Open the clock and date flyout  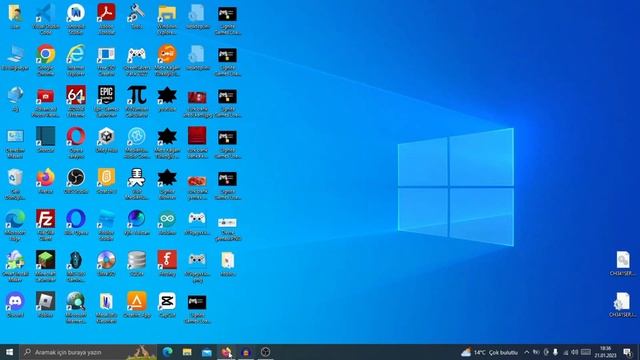(x=606, y=352)
